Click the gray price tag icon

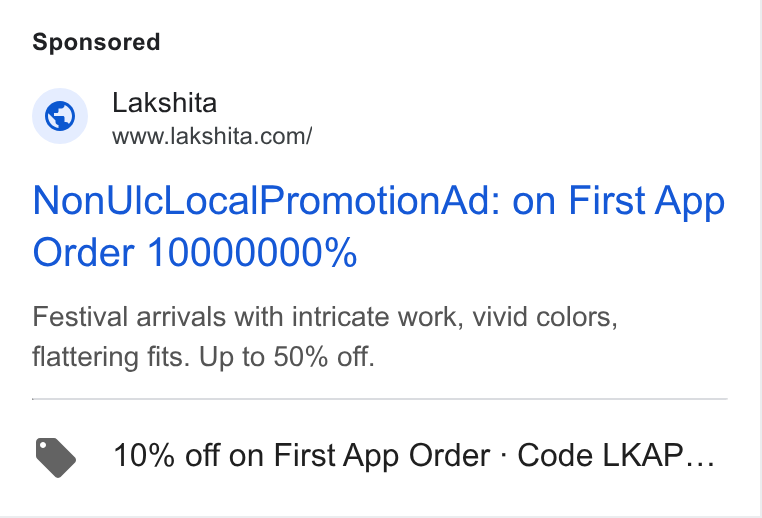(x=55, y=457)
